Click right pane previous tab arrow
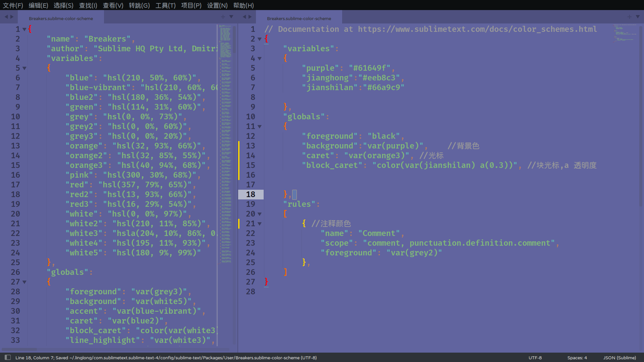644x362 pixels. coord(244,17)
